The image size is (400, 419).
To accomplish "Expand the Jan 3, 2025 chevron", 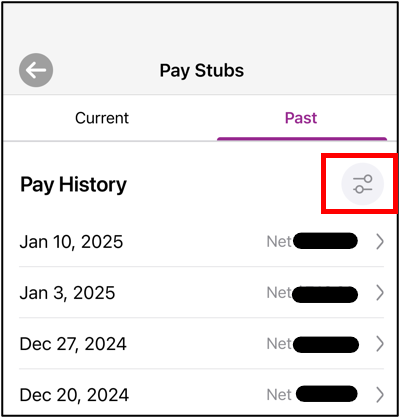I will [x=380, y=293].
